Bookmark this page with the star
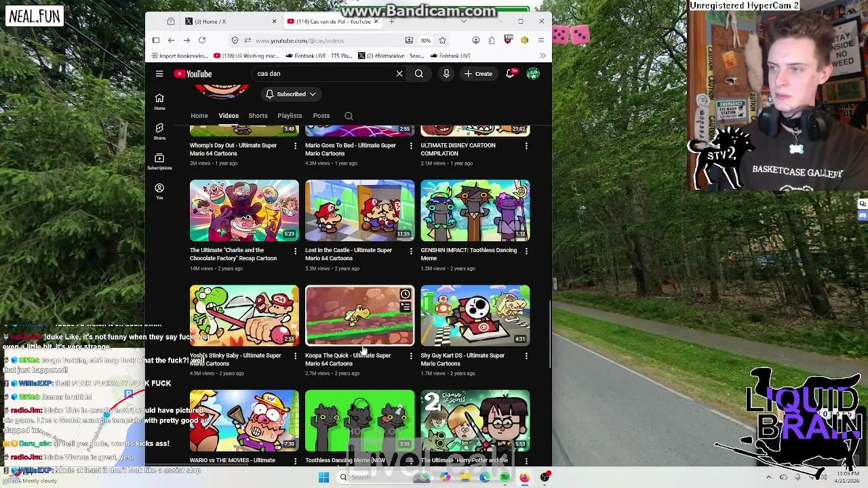Viewport: 868px width, 488px height. point(442,41)
